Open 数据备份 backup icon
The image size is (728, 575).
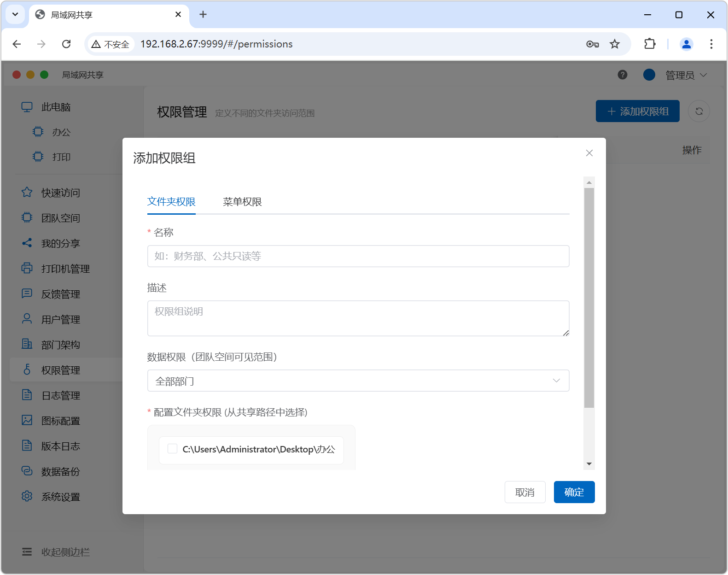tap(27, 471)
